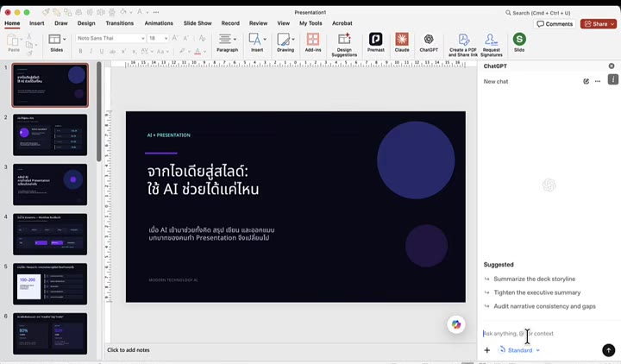Screen dimensions: 621x364
Task: Increase font size button
Action: point(174,38)
